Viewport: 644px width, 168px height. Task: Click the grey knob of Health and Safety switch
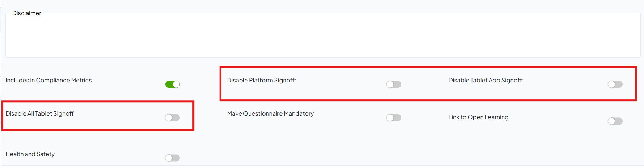point(169,158)
